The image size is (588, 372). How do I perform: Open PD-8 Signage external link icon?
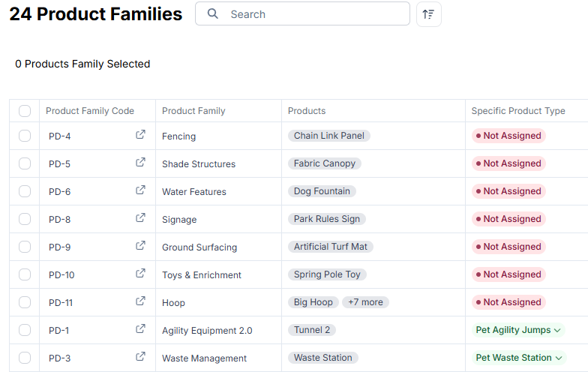pos(140,217)
